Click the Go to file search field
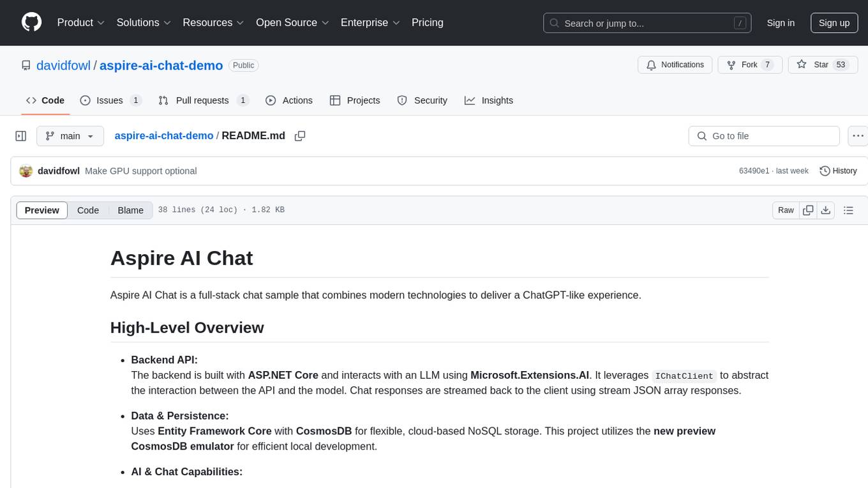Image resolution: width=868 pixels, height=488 pixels. coord(764,136)
